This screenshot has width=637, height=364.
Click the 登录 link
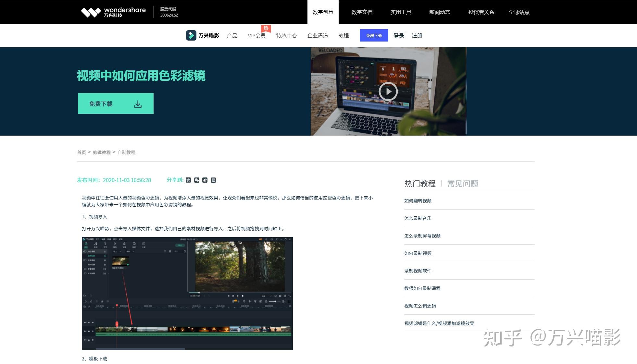(x=399, y=35)
